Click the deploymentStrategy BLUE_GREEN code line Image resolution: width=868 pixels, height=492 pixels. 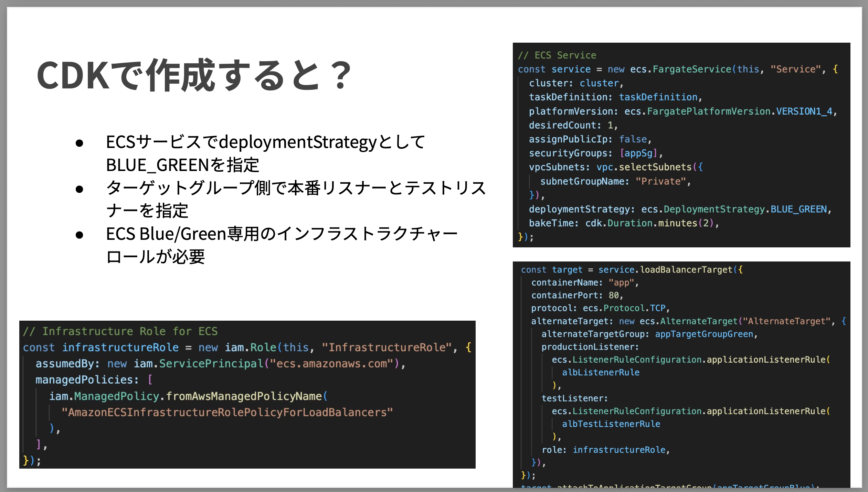point(680,209)
